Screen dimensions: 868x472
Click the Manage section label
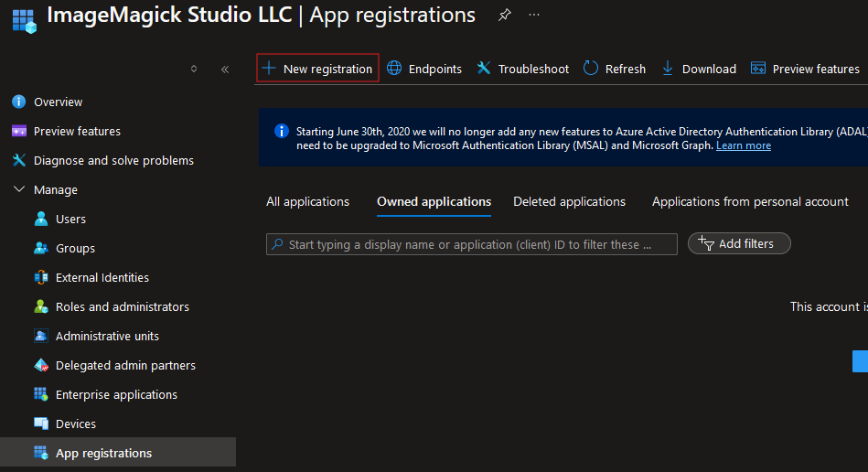(x=56, y=189)
